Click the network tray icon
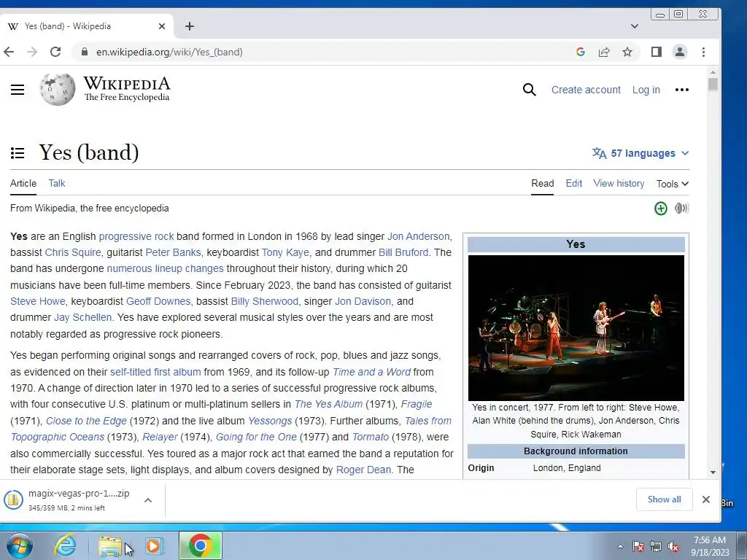This screenshot has width=747, height=560. (656, 547)
